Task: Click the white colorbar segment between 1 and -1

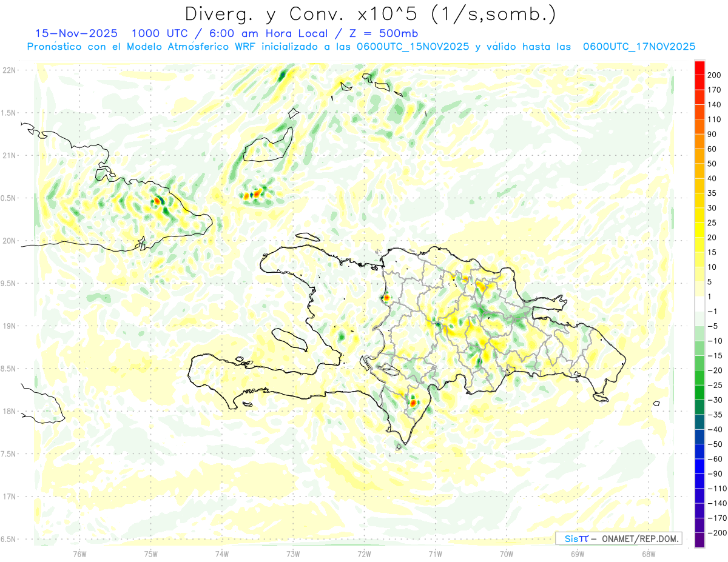Action: (x=699, y=304)
